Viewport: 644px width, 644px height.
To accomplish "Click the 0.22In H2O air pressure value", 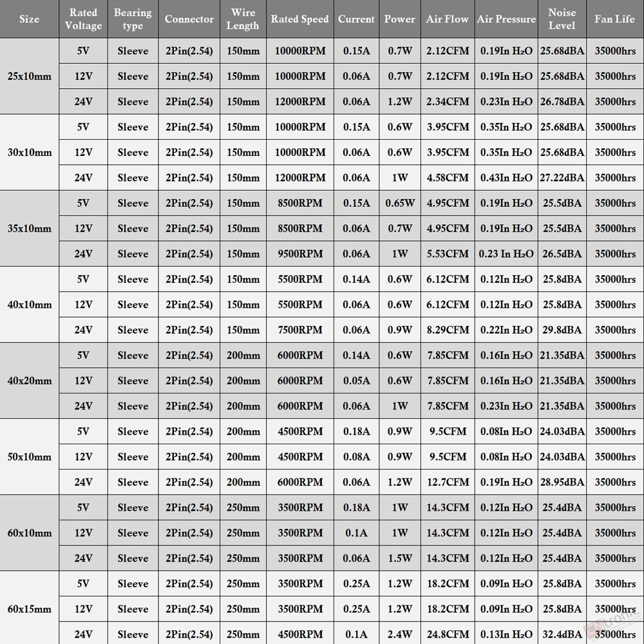I will 506,330.
